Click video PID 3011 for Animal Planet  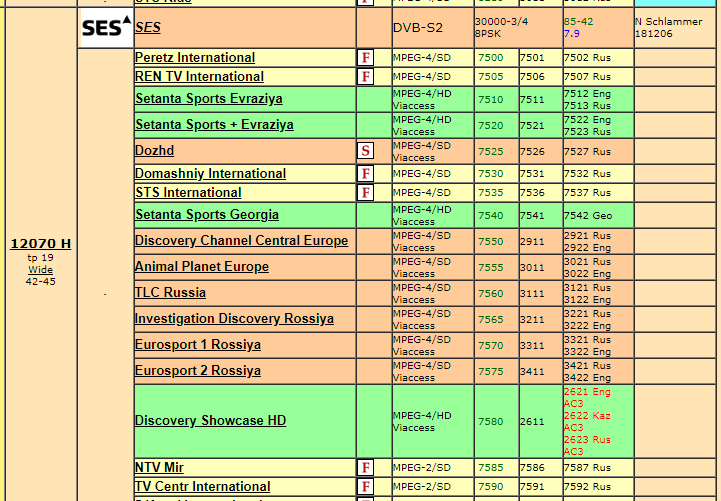click(532, 268)
